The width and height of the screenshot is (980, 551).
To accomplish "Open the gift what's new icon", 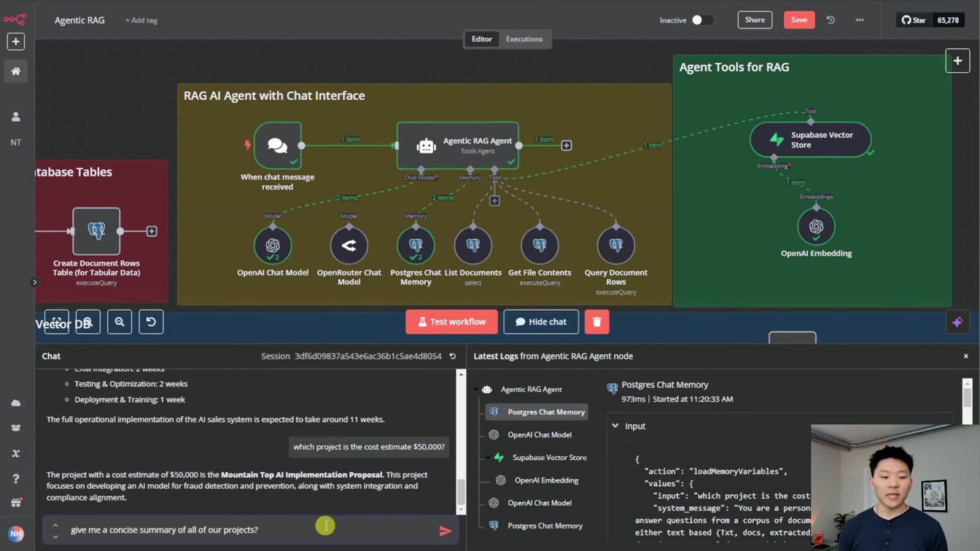I will (15, 503).
